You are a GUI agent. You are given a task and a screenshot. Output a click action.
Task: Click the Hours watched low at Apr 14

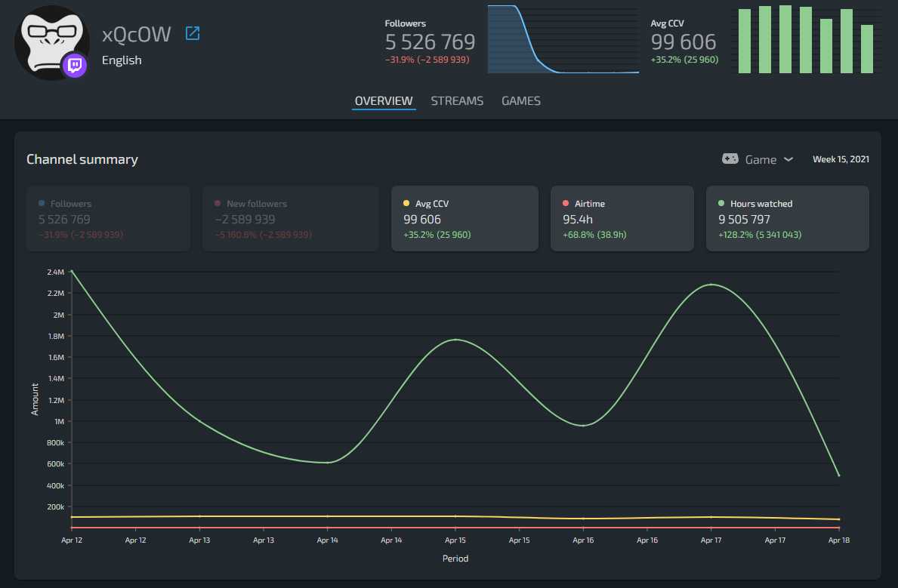pyautogui.click(x=328, y=463)
